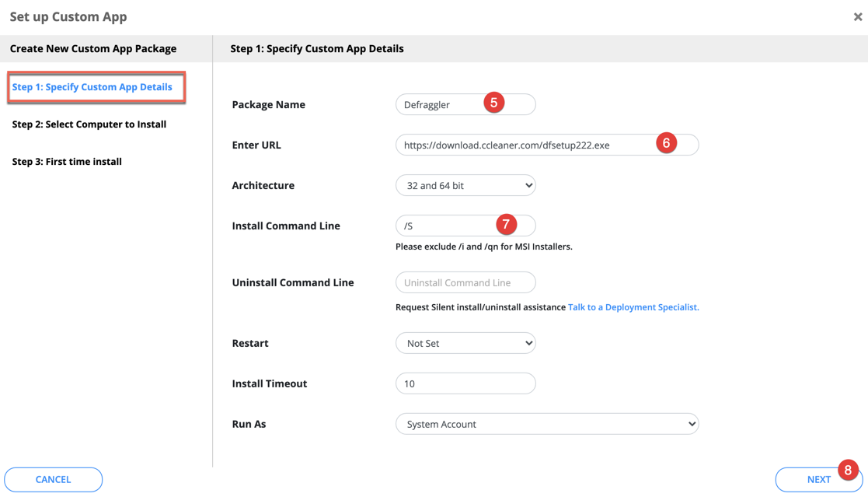Click the Install Timeout label

tap(270, 383)
